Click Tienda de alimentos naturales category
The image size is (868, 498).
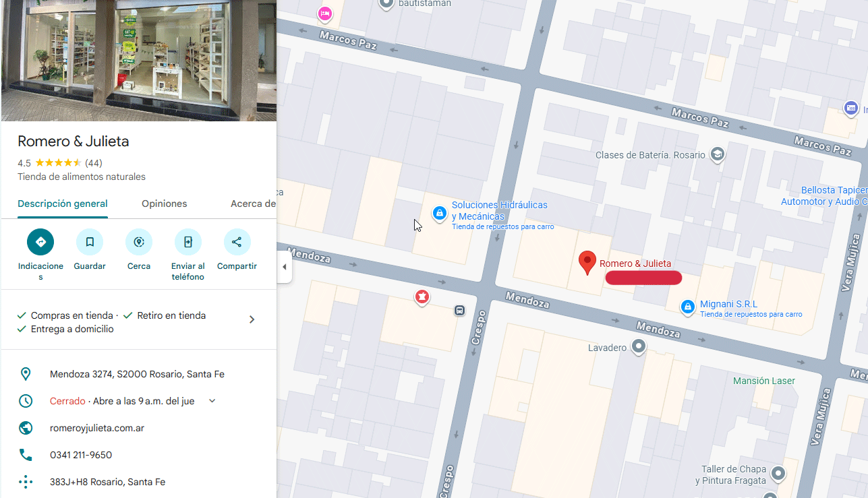(82, 177)
